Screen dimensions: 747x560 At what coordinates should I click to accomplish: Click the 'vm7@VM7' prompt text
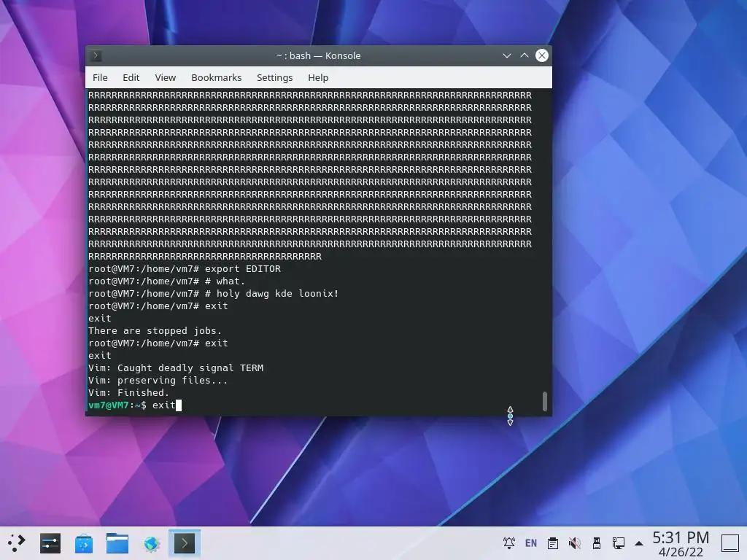[x=109, y=405]
